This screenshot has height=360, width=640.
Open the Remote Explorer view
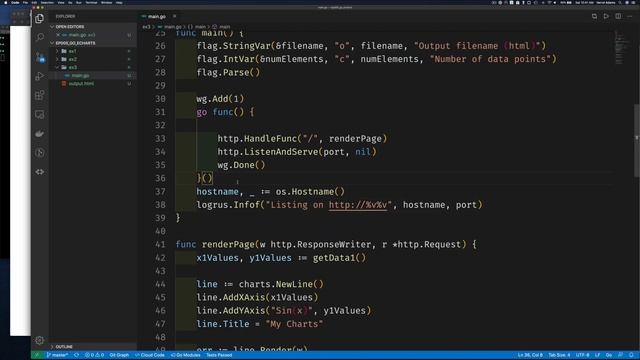pos(40,114)
